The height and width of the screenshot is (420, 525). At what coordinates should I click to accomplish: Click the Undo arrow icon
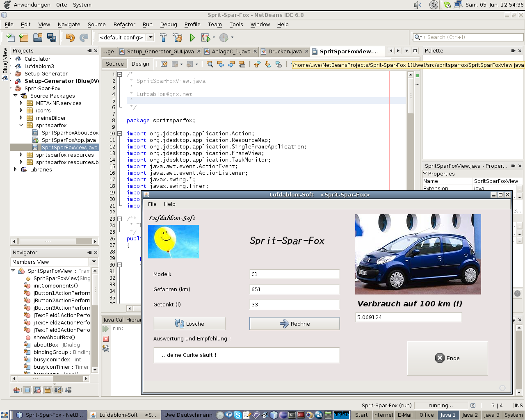click(70, 37)
